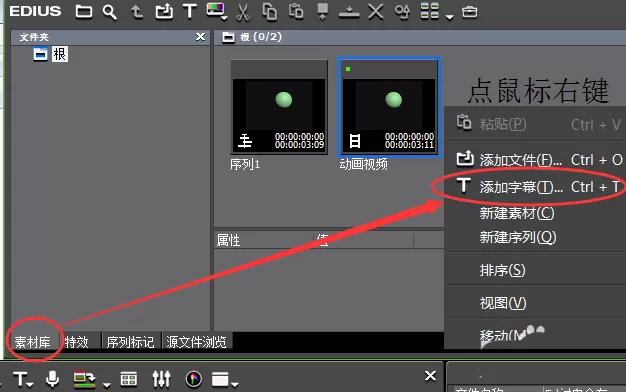
Task: Close the lower timeline toolbar panel
Action: point(430,376)
